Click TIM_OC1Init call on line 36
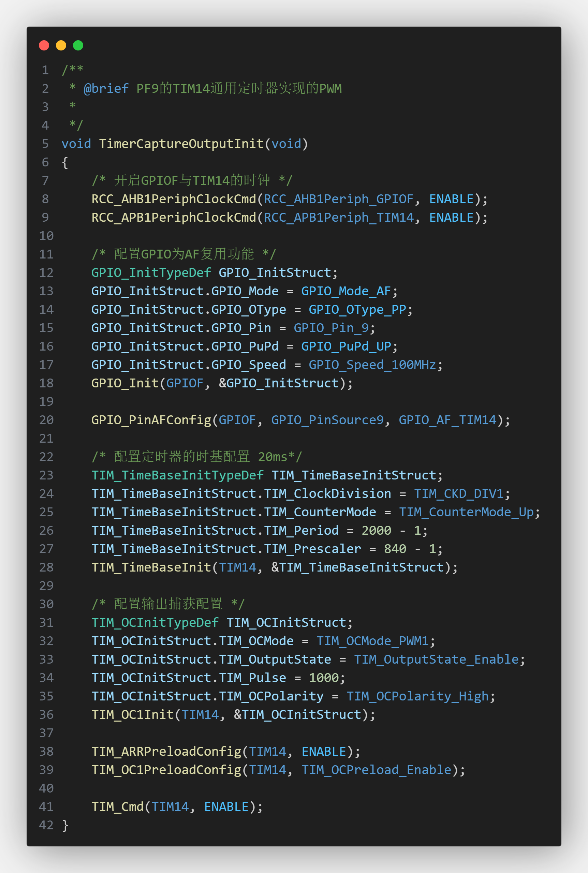 tap(132, 714)
